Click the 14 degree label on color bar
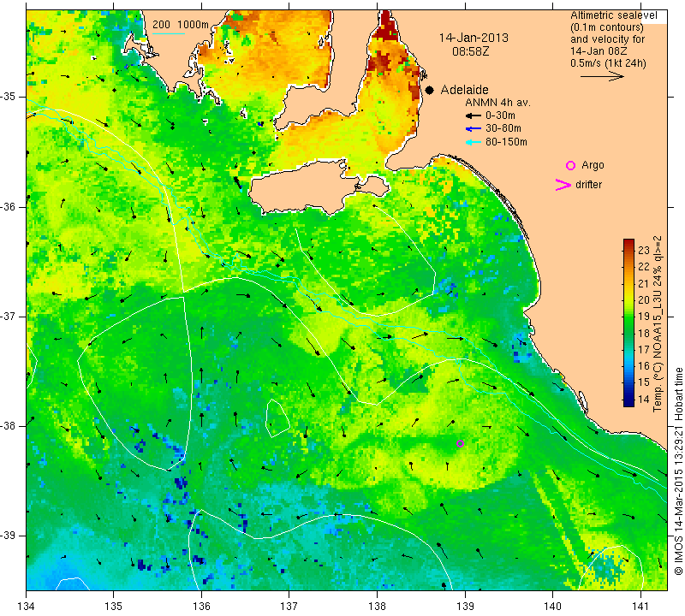685x616 pixels. 644,399
